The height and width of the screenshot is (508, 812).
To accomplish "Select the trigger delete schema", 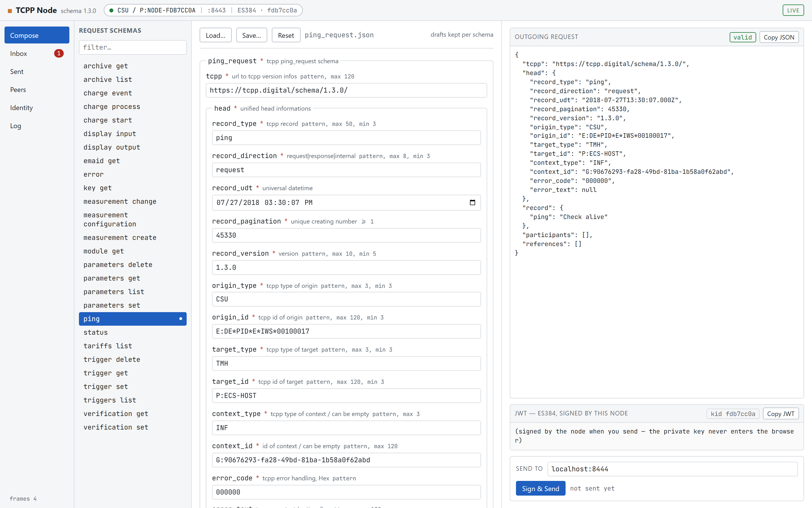I will click(x=133, y=360).
